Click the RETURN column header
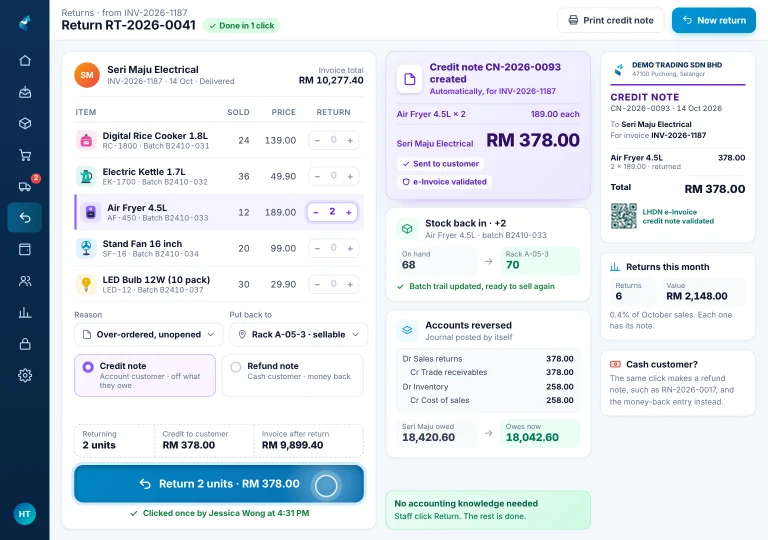This screenshot has height=540, width=768. tap(334, 112)
